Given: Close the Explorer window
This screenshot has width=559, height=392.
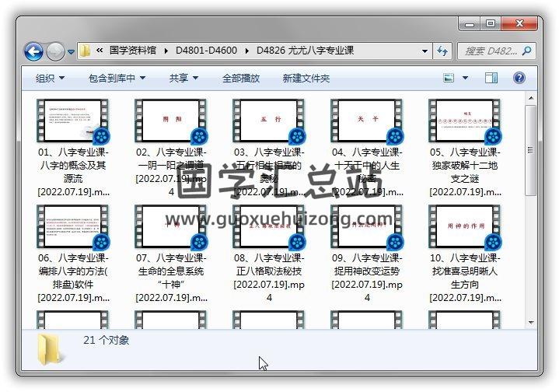Looking at the screenshot, I should click(519, 24).
